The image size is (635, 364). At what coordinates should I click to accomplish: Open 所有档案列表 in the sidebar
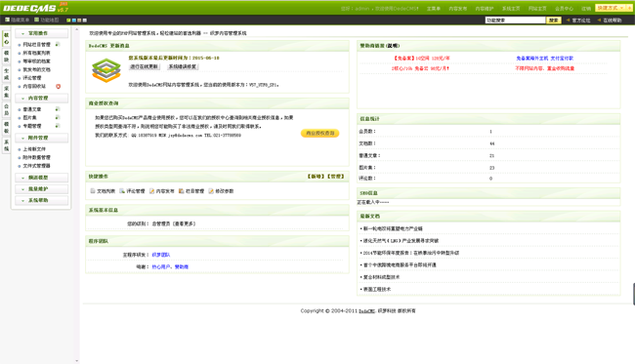(36, 53)
